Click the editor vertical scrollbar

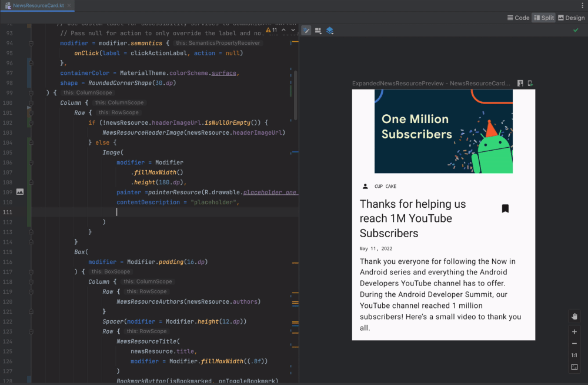pyautogui.click(x=295, y=94)
